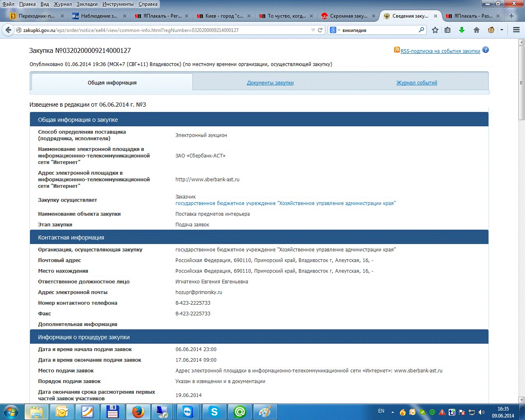The width and height of the screenshot is (525, 420).
Task: Open the bookmarks list icon in toolbar
Action: click(x=447, y=30)
